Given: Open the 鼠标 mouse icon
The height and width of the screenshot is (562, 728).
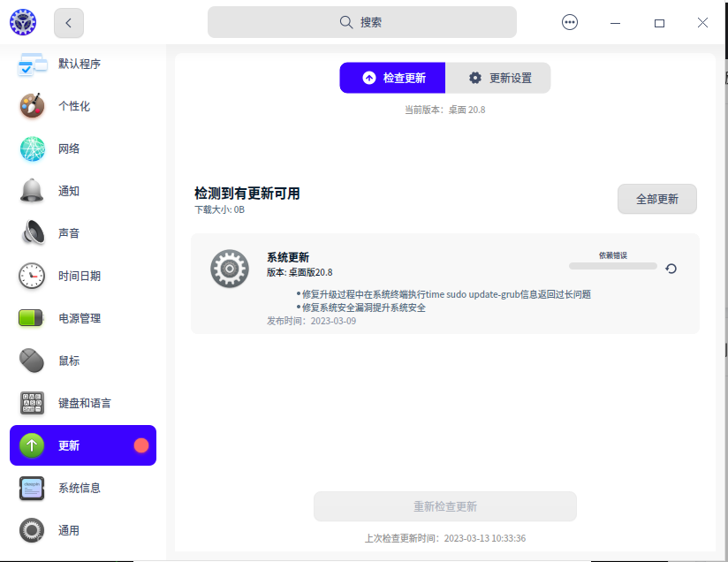Looking at the screenshot, I should (32, 361).
